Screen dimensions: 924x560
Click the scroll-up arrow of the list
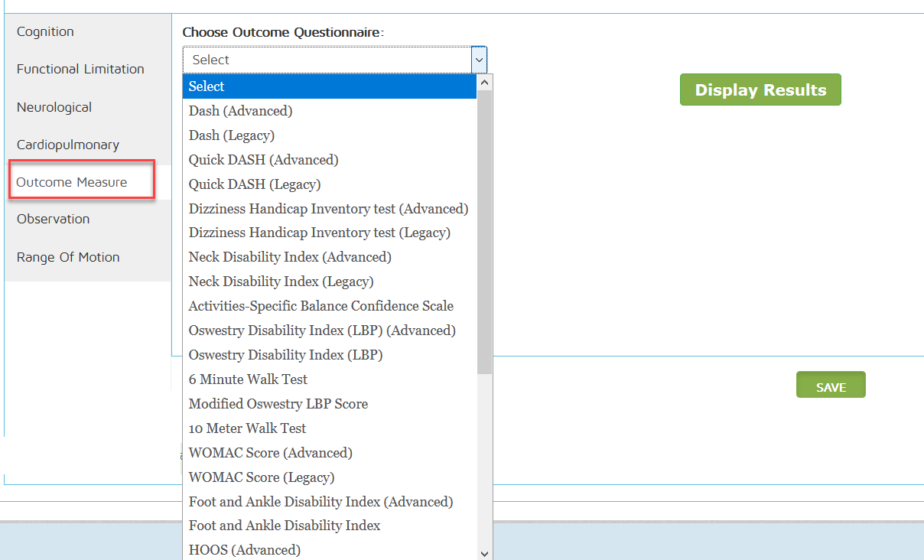coord(484,80)
